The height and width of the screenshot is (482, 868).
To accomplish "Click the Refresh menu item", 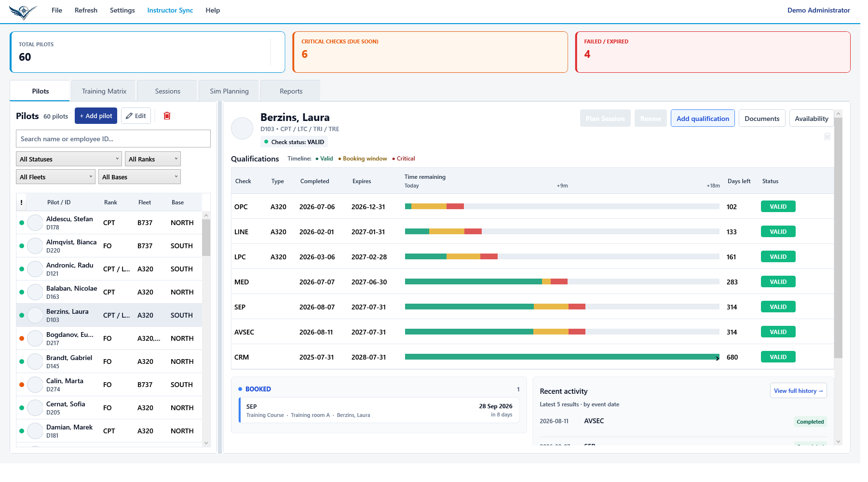I will coord(86,10).
